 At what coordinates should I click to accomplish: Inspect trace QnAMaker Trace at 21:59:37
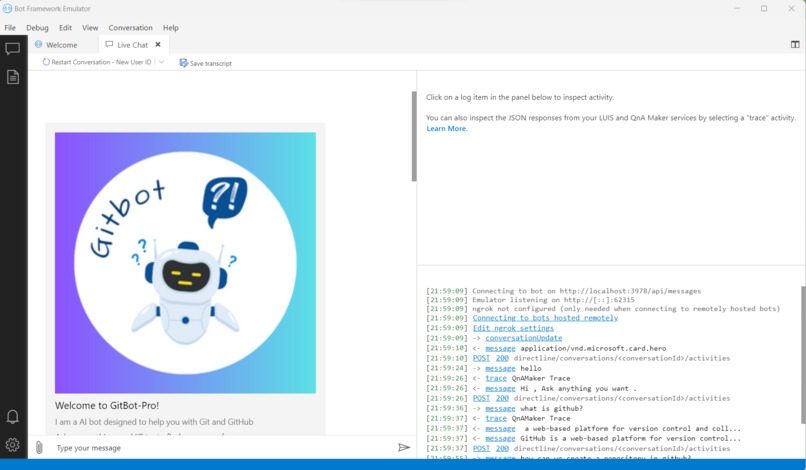pos(496,418)
